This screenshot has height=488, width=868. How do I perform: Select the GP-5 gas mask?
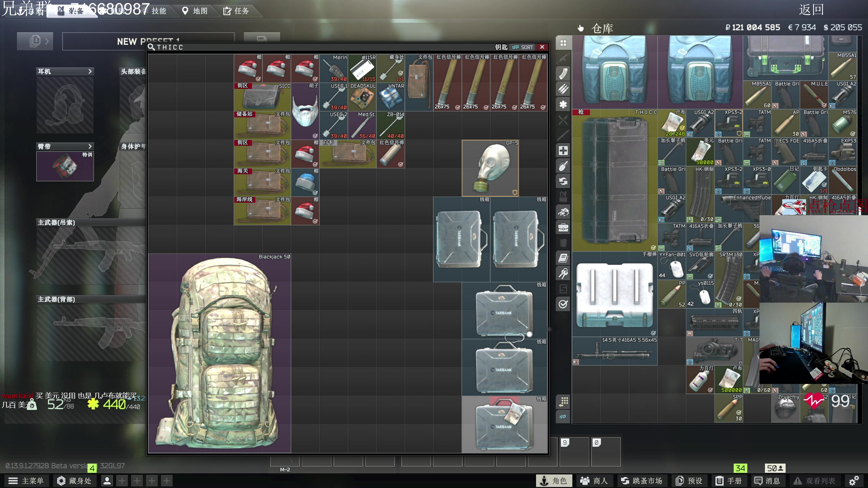490,168
